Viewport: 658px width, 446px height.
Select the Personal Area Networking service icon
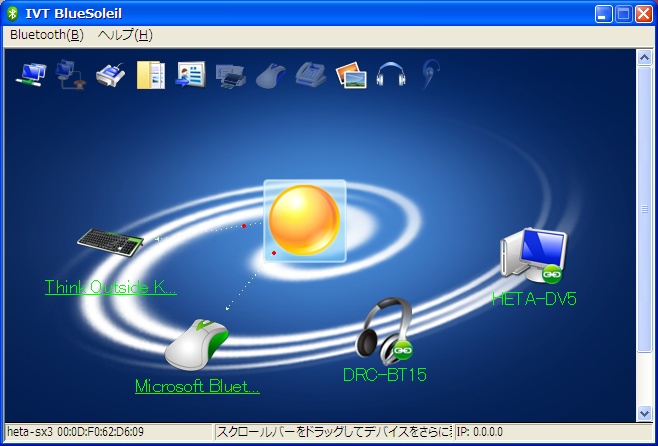[31, 75]
